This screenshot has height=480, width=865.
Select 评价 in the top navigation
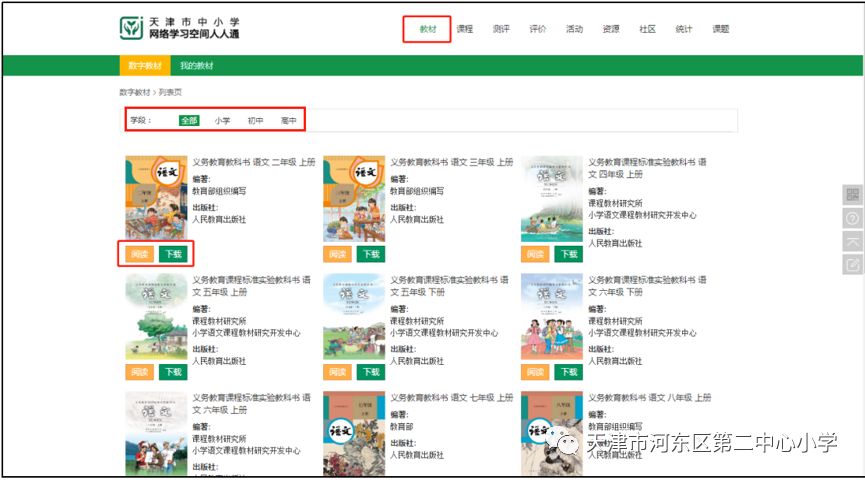[537, 29]
